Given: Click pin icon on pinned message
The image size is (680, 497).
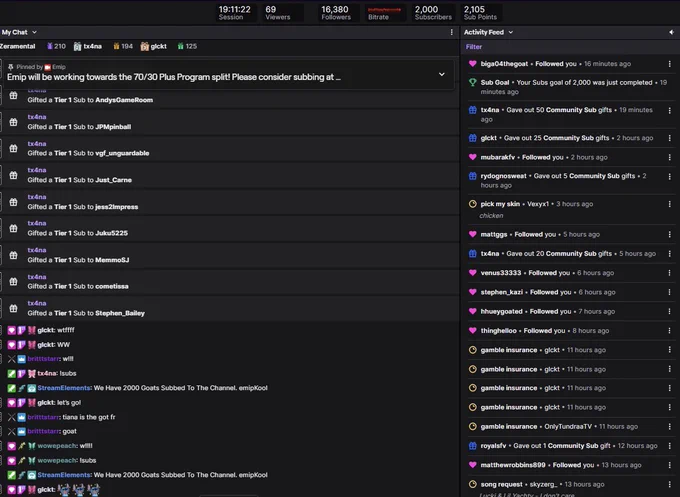Looking at the screenshot, I should pyautogui.click(x=10, y=67).
